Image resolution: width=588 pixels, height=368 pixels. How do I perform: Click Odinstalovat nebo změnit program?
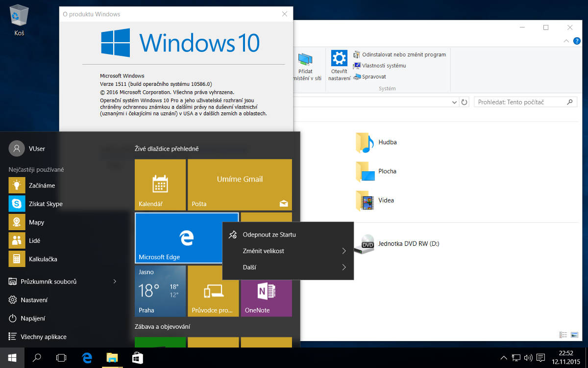point(399,54)
